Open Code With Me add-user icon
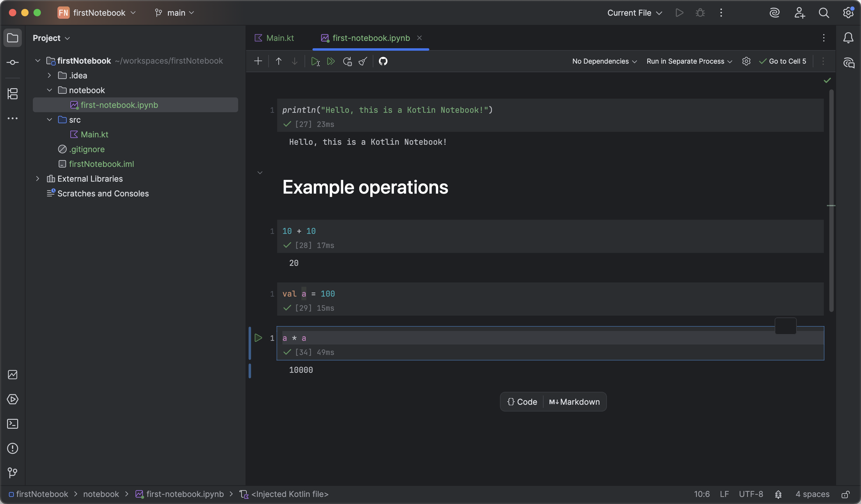 800,13
